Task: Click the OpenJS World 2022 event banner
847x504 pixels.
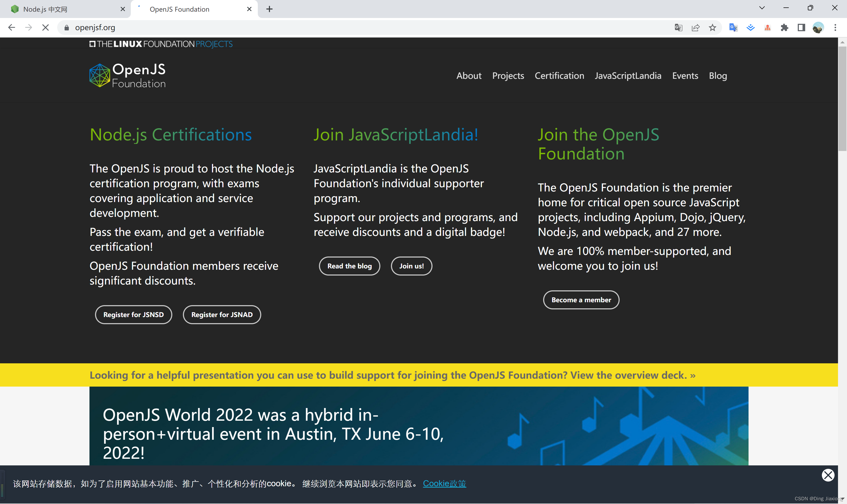Action: 419,426
